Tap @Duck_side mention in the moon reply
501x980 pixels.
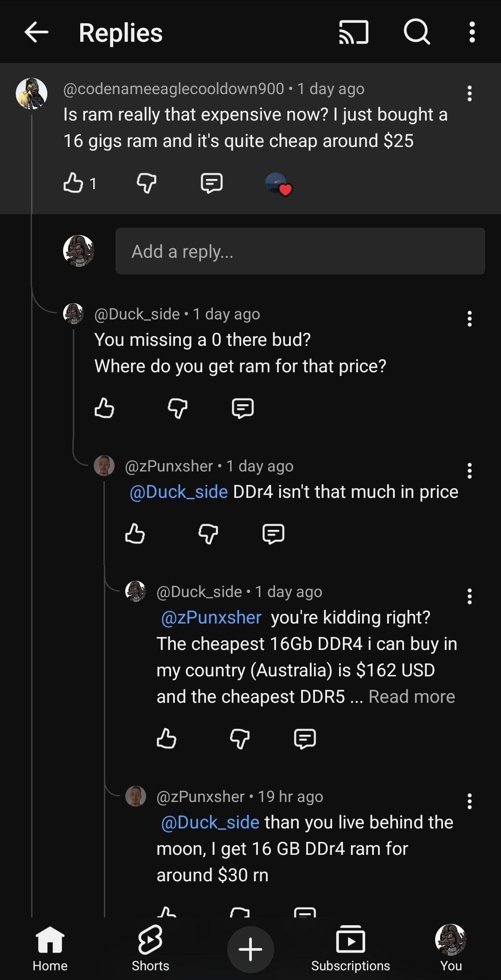tap(210, 822)
